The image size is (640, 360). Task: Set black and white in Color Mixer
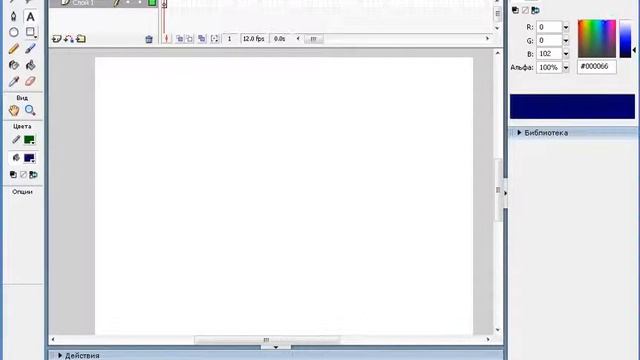[515, 10]
